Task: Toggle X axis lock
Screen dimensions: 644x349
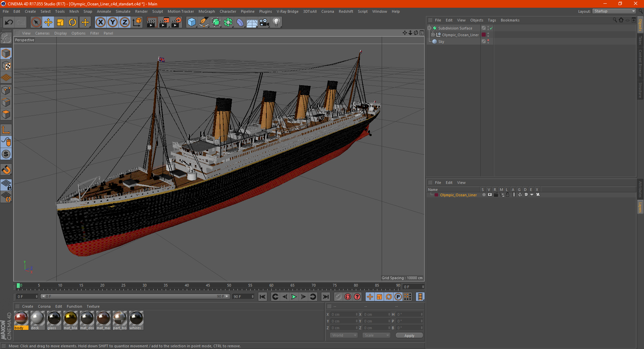Action: click(100, 22)
